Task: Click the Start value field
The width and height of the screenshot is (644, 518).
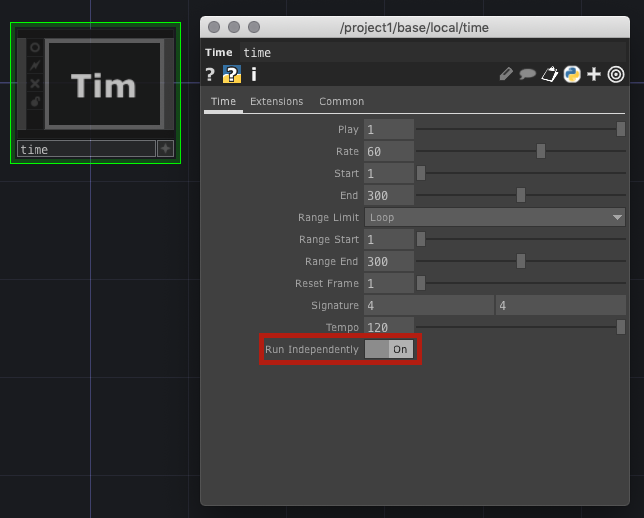Action: coord(389,173)
